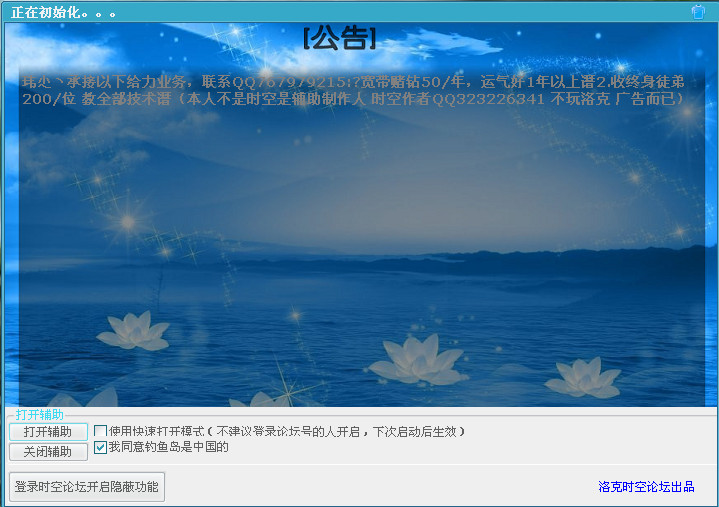Click 登录时空论坛开启隐蔽功能 button

(87, 486)
